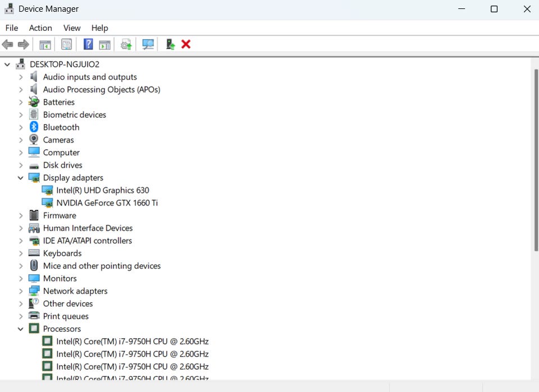
Task: Click Enable device green arrow icon
Action: [170, 44]
